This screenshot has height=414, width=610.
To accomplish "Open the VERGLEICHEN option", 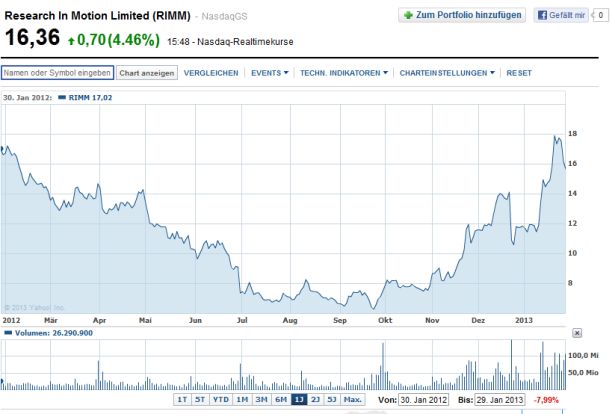I will [x=211, y=73].
